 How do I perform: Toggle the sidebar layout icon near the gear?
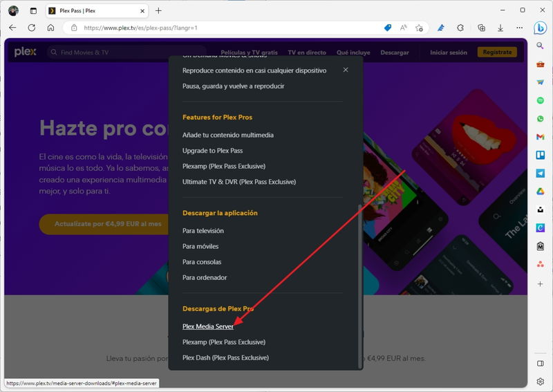pyautogui.click(x=540, y=364)
